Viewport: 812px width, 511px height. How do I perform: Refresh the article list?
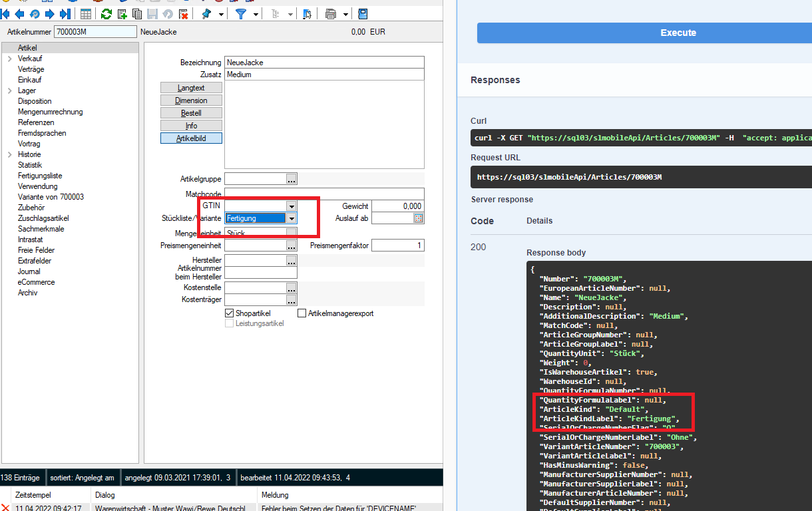[105, 13]
